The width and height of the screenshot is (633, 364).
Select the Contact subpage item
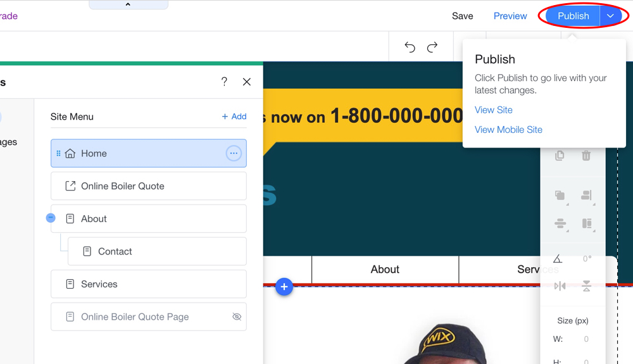(x=157, y=251)
